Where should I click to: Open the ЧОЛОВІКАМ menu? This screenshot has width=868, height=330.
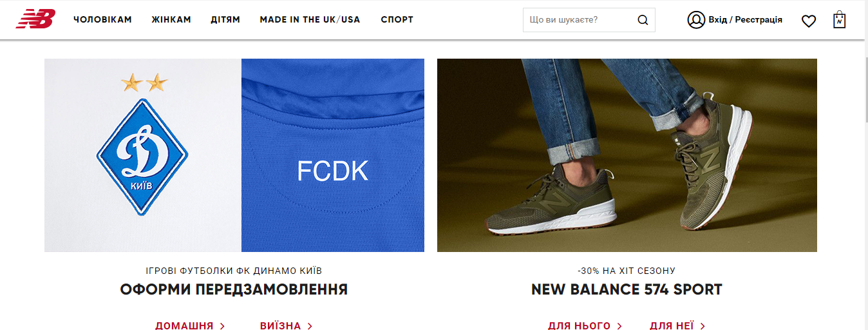(102, 19)
